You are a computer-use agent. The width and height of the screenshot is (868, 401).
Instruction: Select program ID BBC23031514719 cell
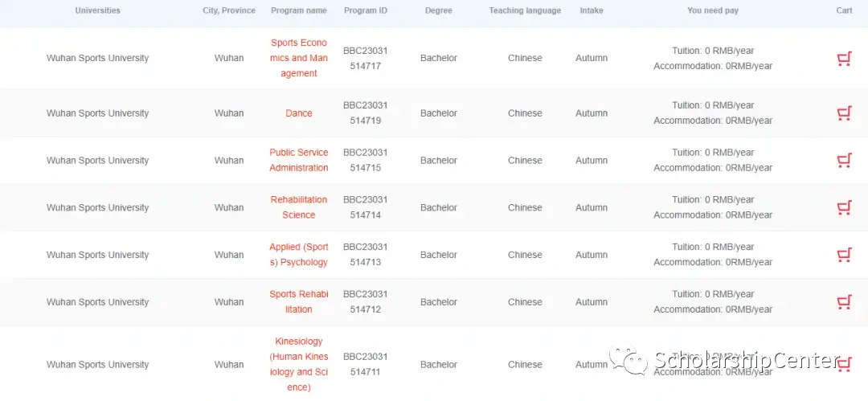366,113
